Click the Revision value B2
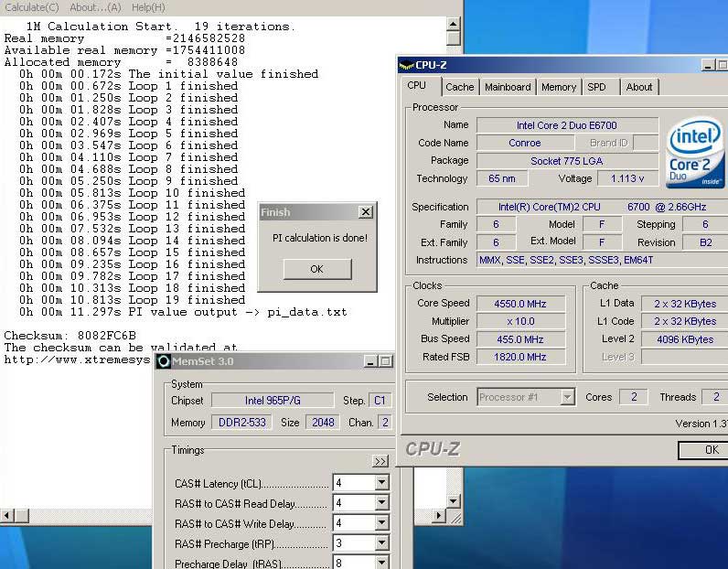The image size is (728, 569). (705, 243)
